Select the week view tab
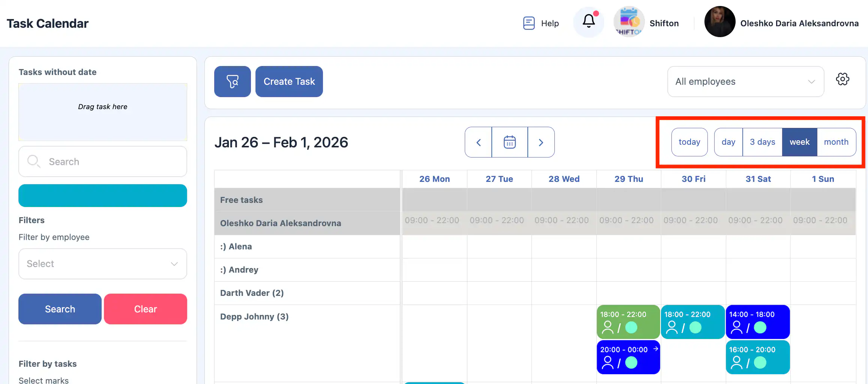Viewport: 868px width, 384px height. pos(799,142)
